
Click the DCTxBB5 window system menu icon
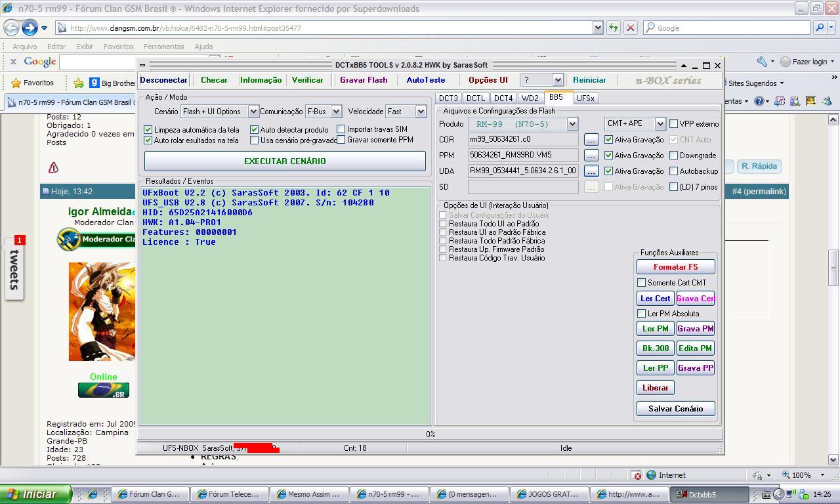pyautogui.click(x=142, y=66)
